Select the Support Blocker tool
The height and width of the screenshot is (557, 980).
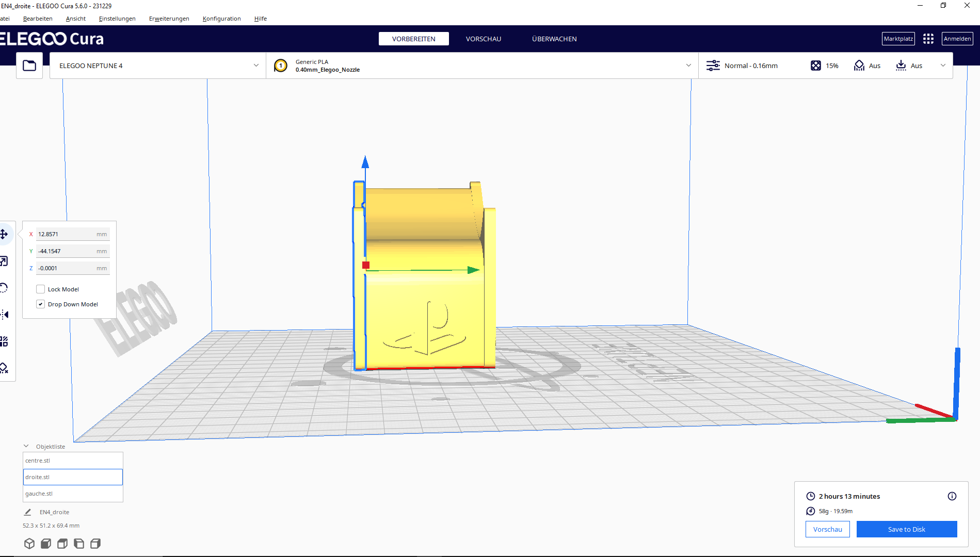click(4, 368)
